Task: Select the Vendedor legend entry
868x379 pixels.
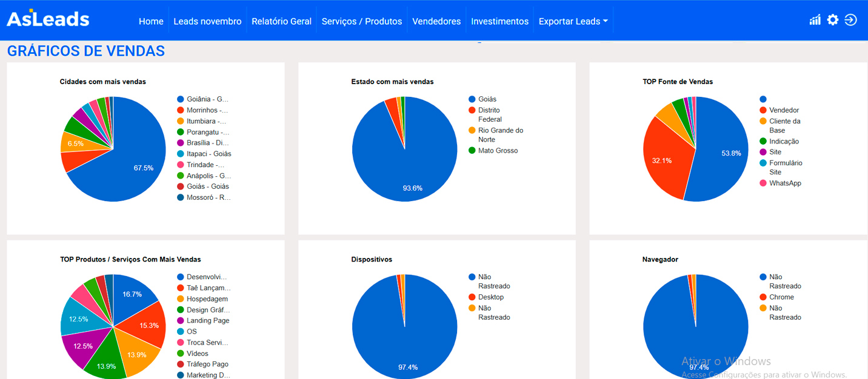Action: (784, 110)
